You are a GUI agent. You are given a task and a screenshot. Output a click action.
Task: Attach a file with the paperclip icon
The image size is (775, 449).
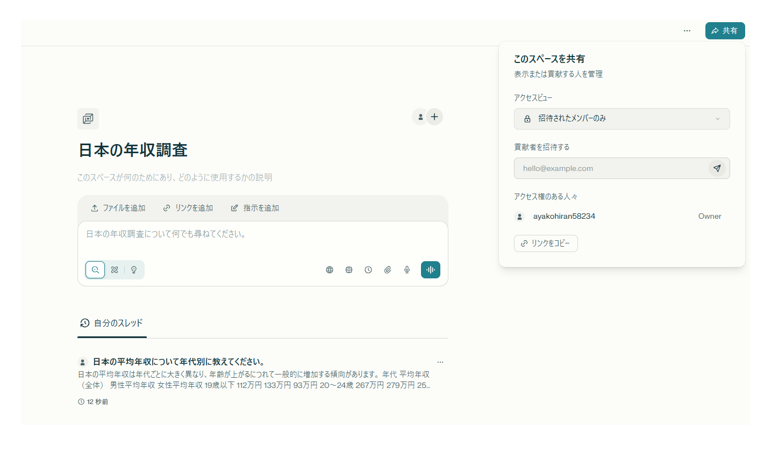(x=388, y=270)
